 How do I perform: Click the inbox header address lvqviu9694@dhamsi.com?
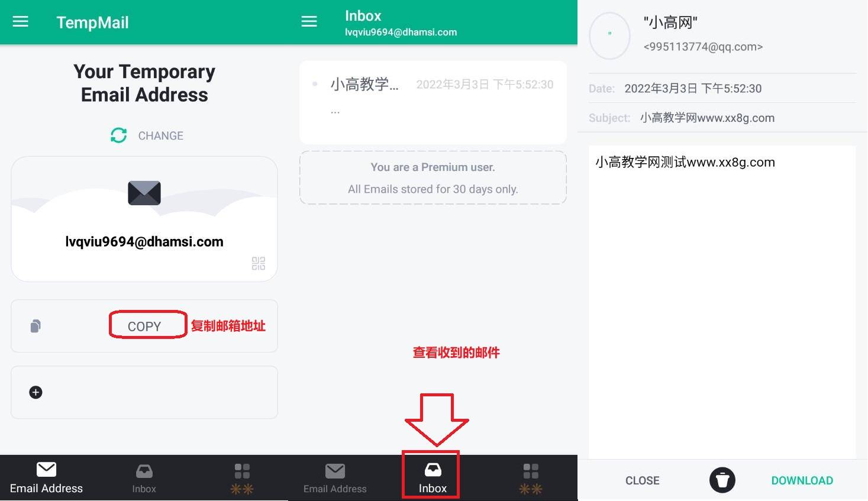pos(401,33)
